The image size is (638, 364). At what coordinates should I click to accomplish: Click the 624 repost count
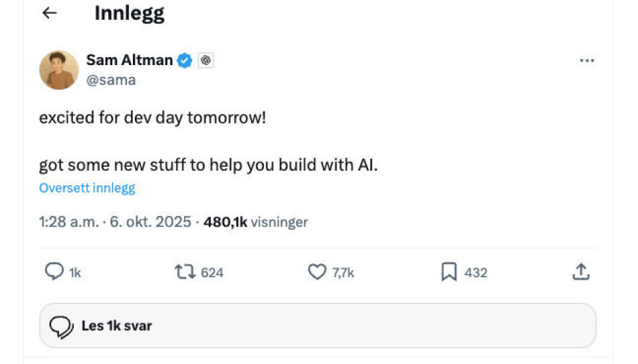[212, 272]
